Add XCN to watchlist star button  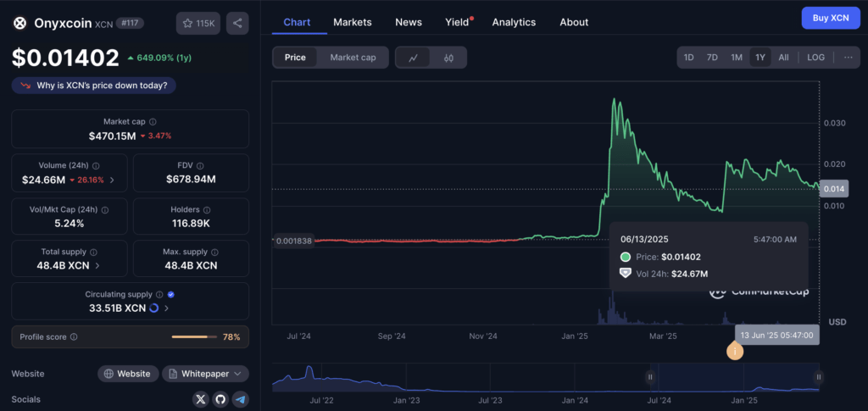click(198, 23)
